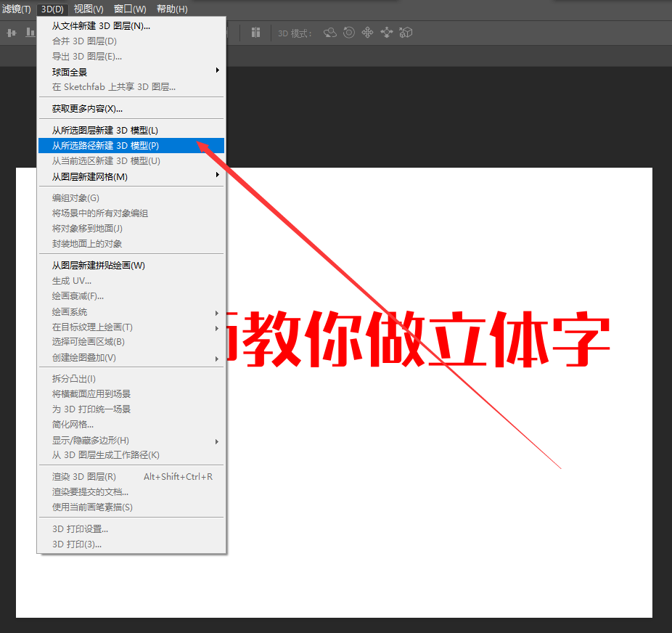Screen dimensions: 672x633
Task: Choose 3D 打印(3)...
Action: pos(131,544)
